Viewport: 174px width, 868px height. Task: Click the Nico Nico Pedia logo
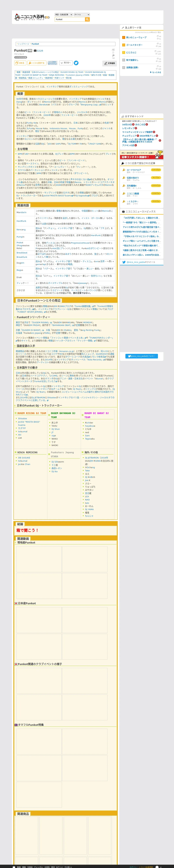(32, 17)
